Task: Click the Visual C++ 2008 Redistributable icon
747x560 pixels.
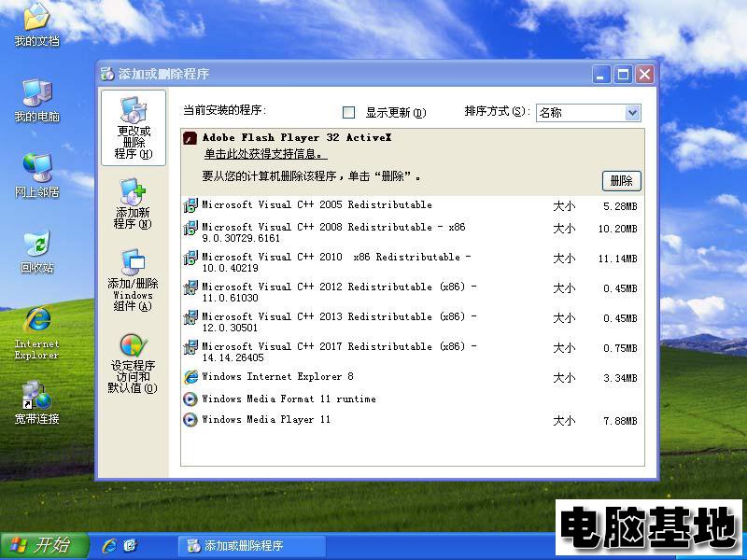Action: [x=190, y=228]
